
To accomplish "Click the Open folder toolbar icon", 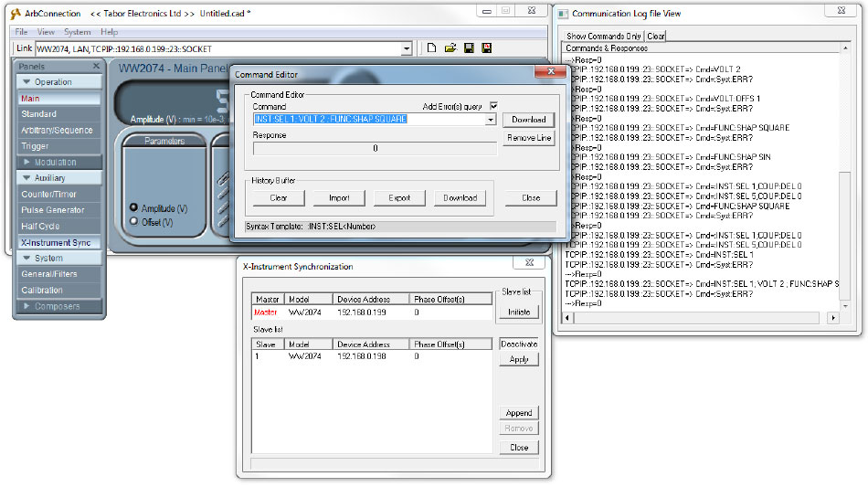I will (450, 48).
